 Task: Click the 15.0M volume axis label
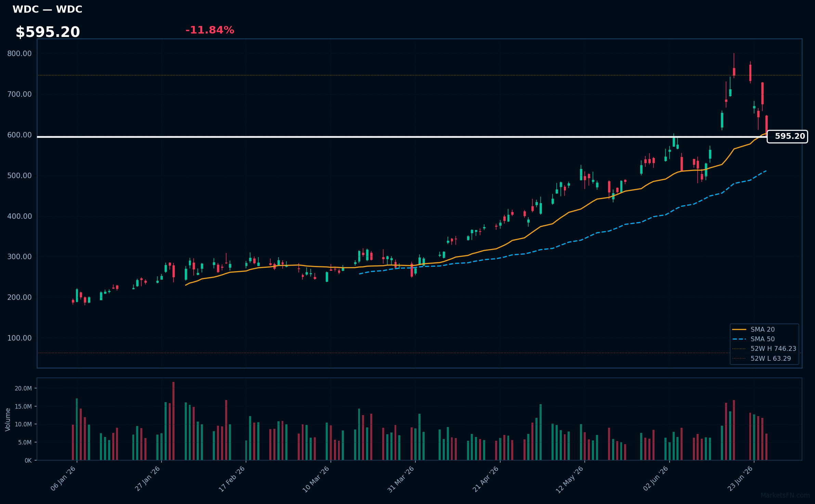coord(23,407)
